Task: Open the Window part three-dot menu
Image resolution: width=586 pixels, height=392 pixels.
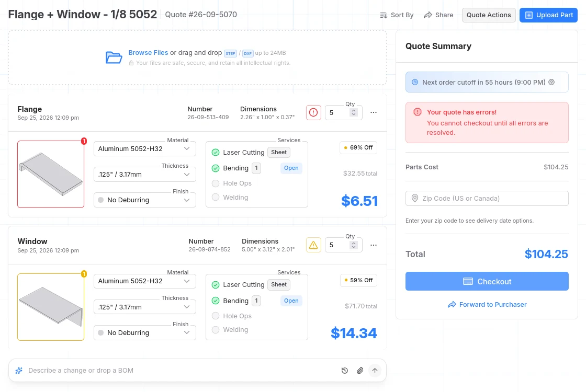Action: click(374, 245)
